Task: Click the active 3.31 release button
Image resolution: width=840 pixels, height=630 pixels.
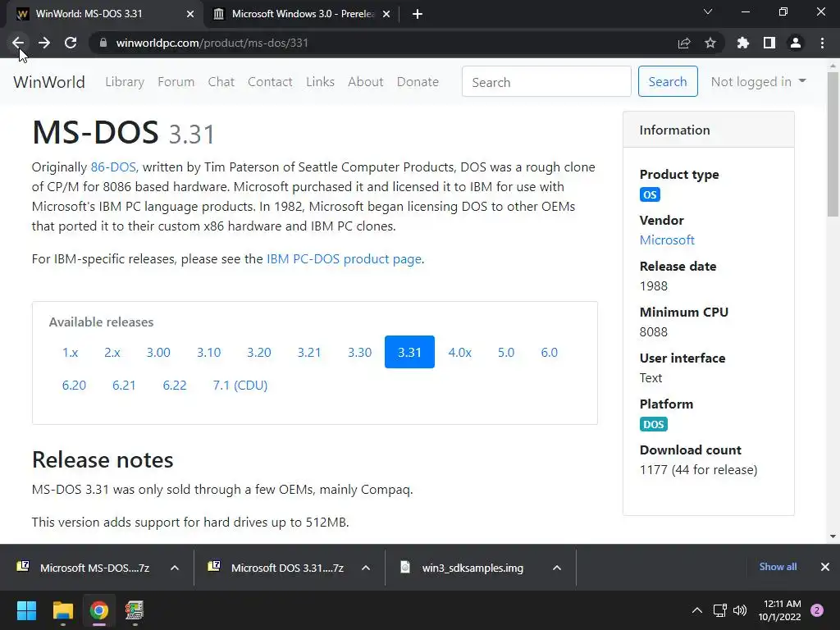Action: coord(409,352)
